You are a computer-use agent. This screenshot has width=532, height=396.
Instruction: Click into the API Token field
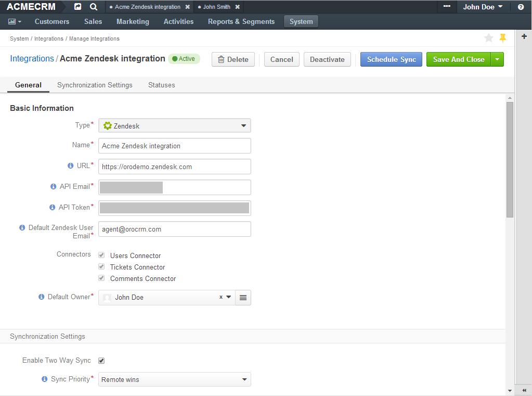pyautogui.click(x=175, y=208)
